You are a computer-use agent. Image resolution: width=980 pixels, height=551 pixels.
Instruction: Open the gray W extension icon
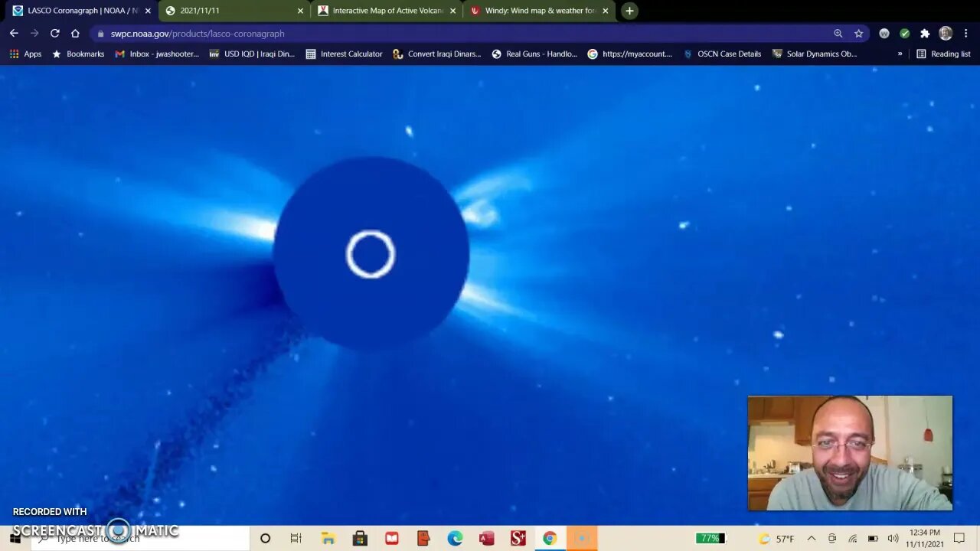[884, 34]
